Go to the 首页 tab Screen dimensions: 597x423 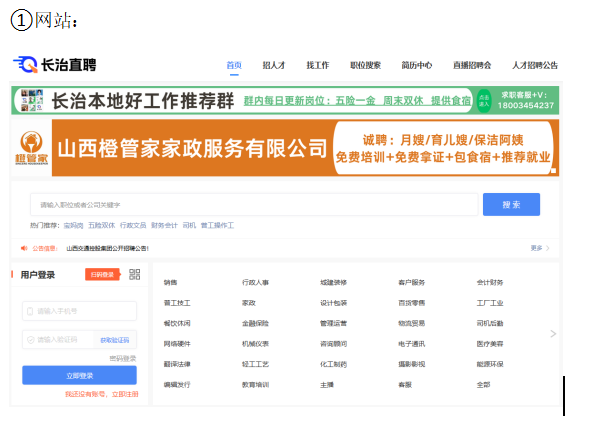tap(234, 65)
